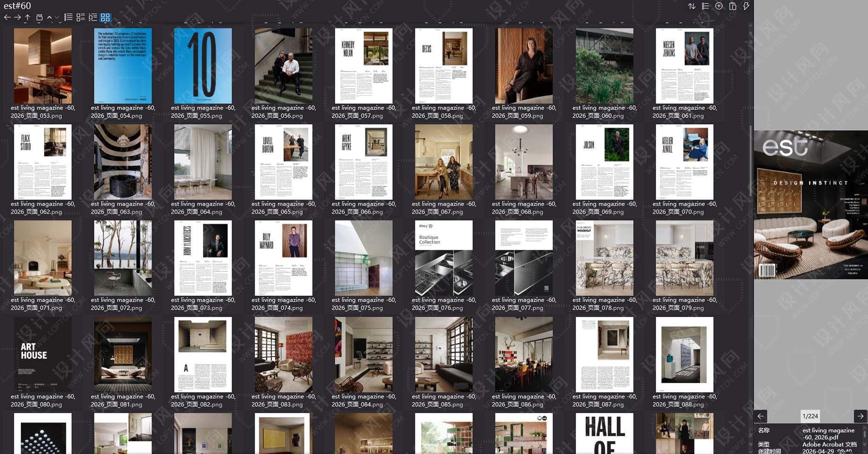Screen dimensions: 868x454
Task: Go back with the left arrow in toolbar
Action: point(7,17)
